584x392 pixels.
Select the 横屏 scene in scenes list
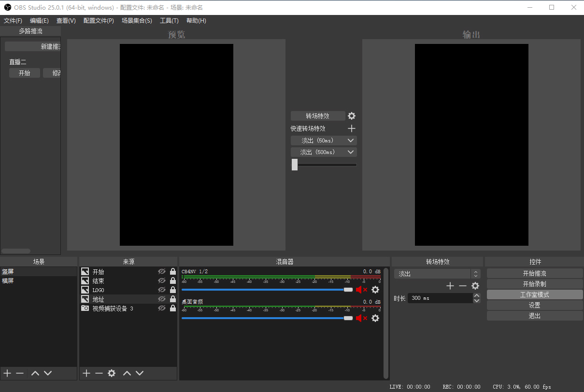click(8, 280)
